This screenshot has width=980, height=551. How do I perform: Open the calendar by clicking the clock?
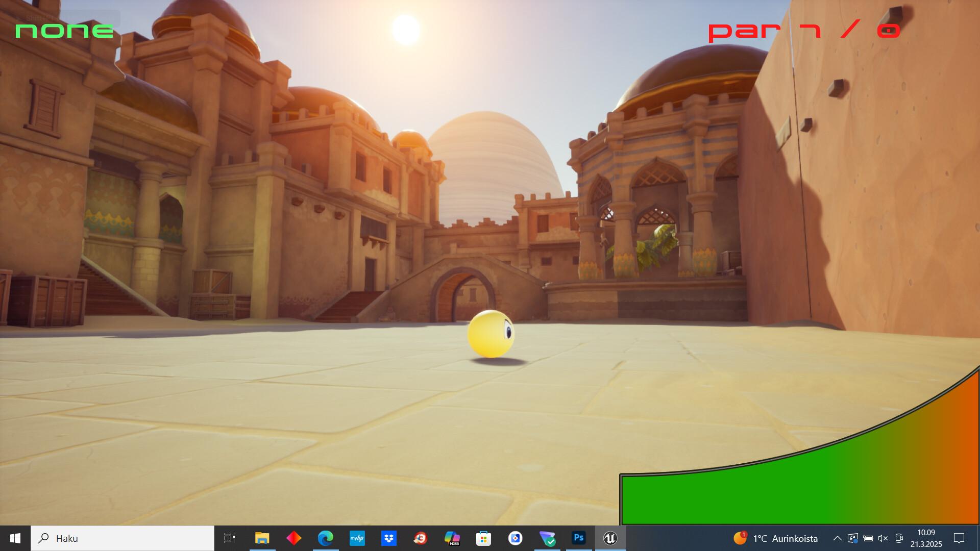click(925, 538)
